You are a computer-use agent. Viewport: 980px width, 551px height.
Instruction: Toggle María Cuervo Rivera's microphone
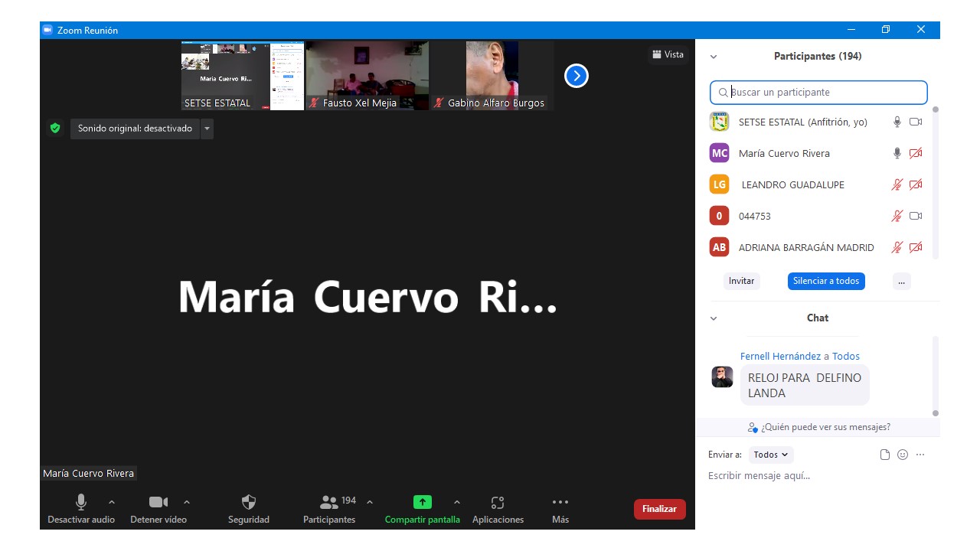897,153
